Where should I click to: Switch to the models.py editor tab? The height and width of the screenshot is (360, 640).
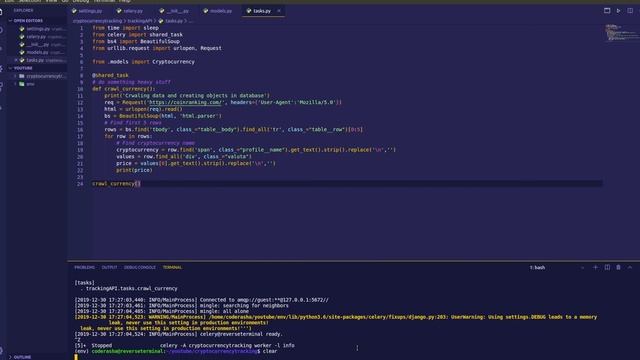[220, 11]
